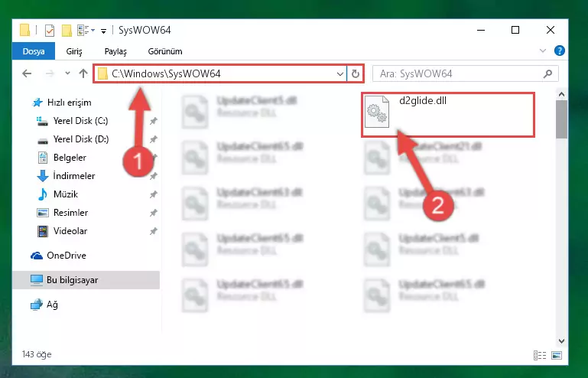Maximize the SysWOW64 window

[515, 30]
